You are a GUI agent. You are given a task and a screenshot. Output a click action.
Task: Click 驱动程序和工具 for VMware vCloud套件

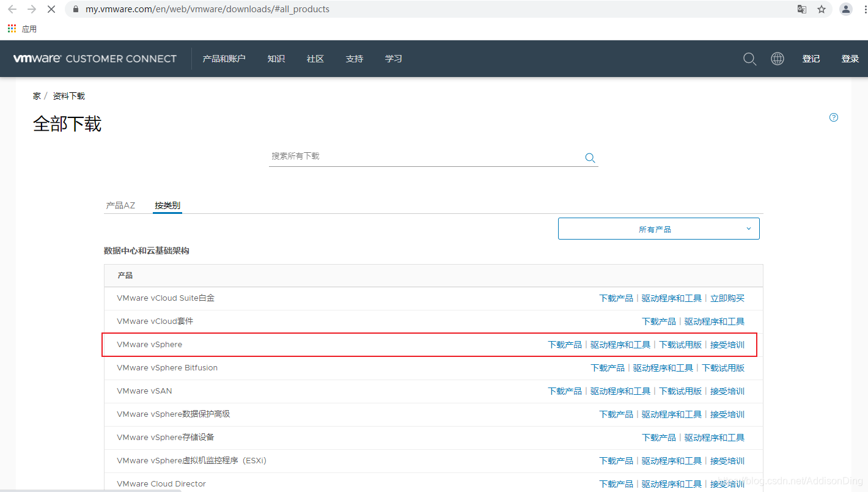715,321
